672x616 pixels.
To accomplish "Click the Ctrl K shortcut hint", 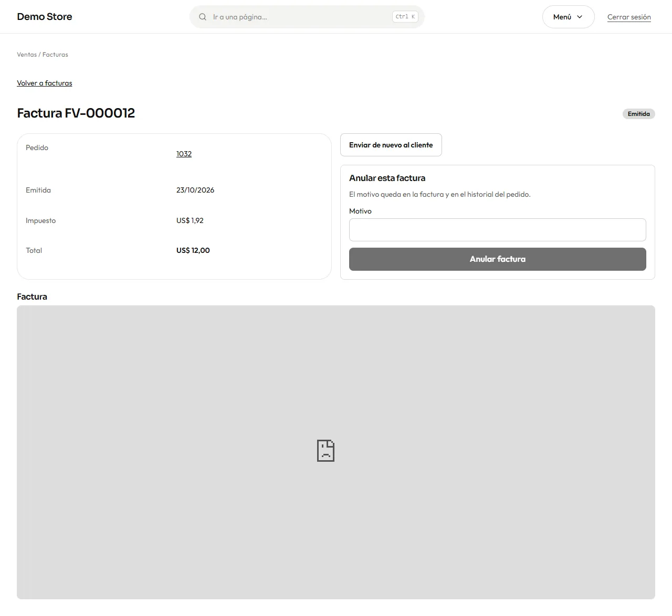I will click(405, 17).
